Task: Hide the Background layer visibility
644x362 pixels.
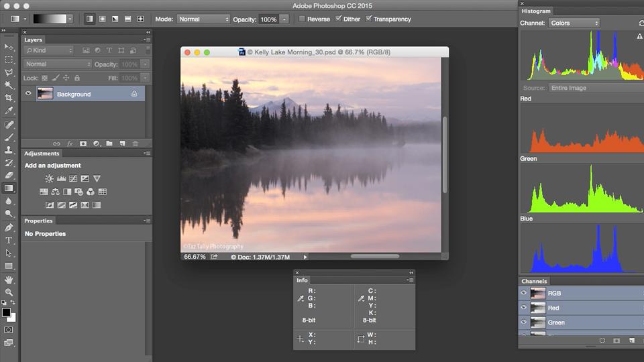Action: coord(28,94)
